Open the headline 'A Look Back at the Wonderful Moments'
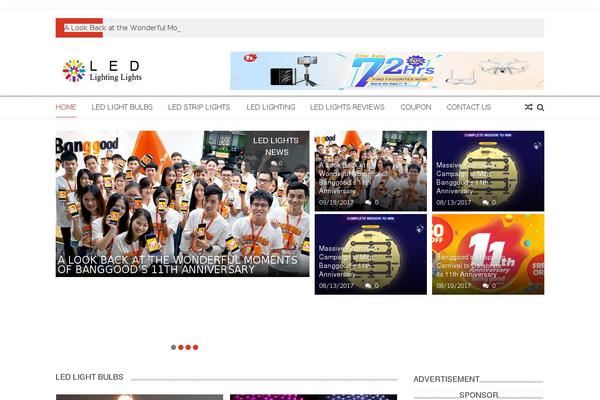The image size is (600, 400). coord(178,265)
